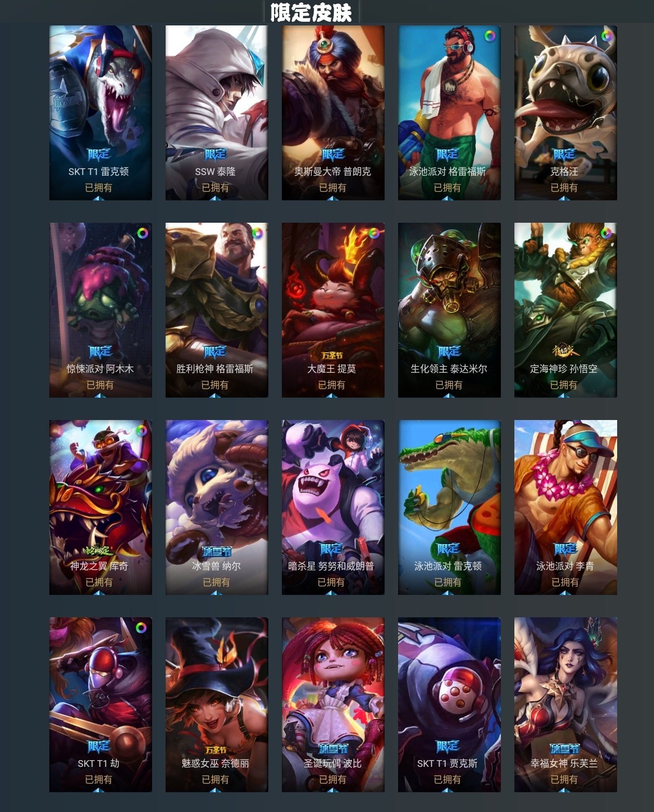The height and width of the screenshot is (812, 654).
Task: Expand arrow beneath 生化领主 泰达米尔 card
Action: [x=448, y=395]
